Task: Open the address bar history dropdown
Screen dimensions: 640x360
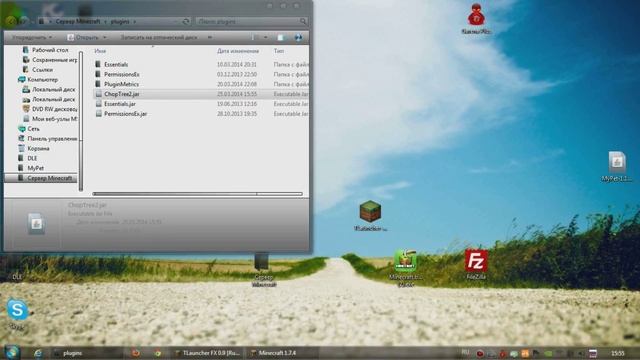Action: click(176, 21)
